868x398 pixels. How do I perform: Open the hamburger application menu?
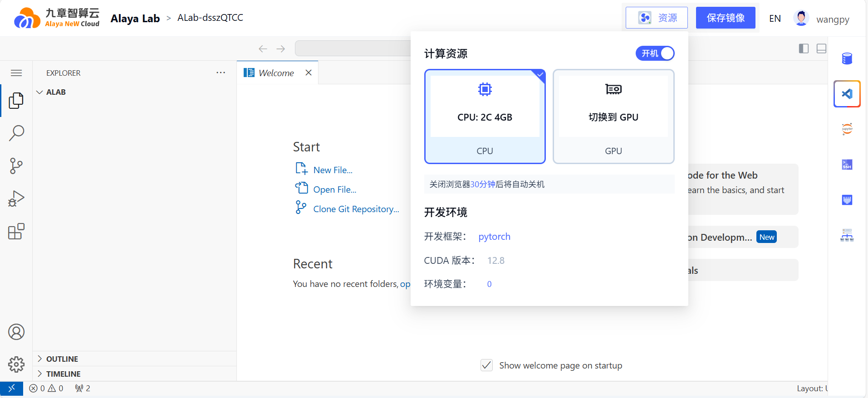pyautogui.click(x=16, y=73)
